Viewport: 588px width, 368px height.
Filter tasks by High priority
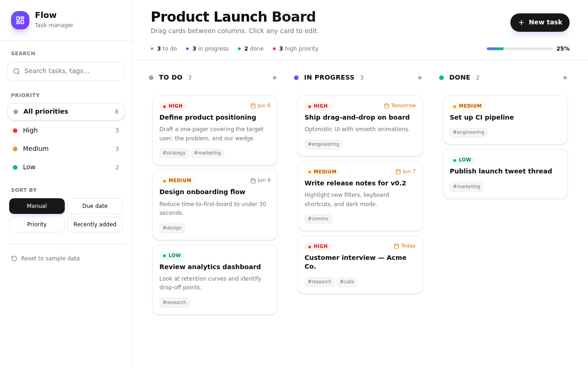(66, 131)
